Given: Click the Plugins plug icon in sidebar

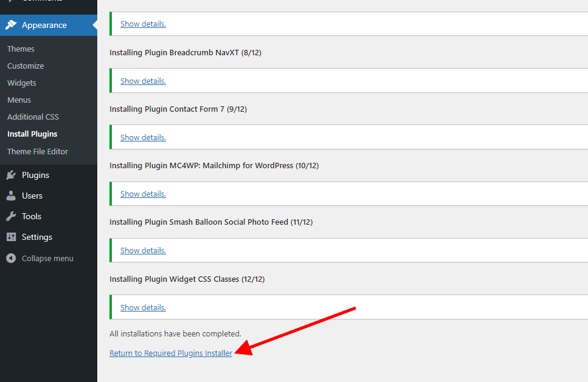Looking at the screenshot, I should (x=11, y=175).
